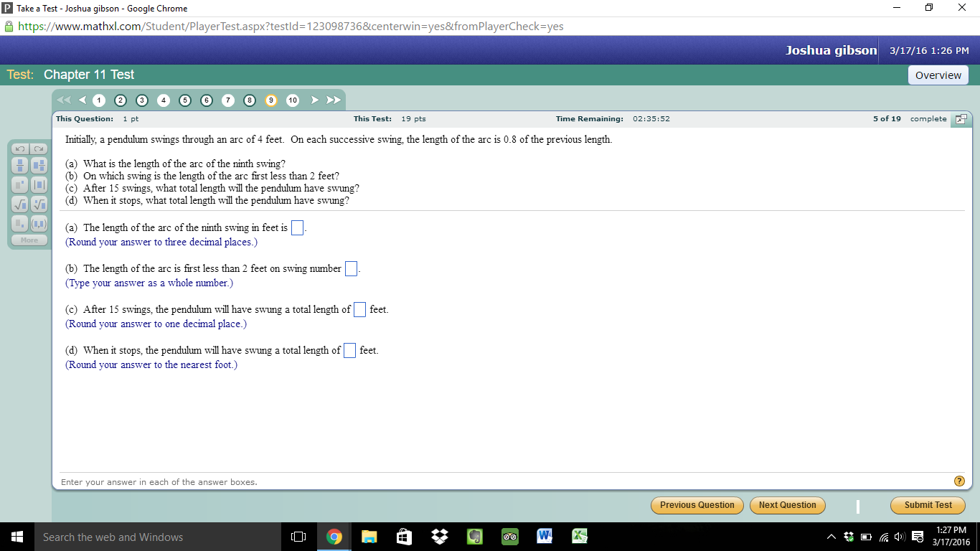980x551 pixels.
Task: Go to question 3
Action: (142, 100)
